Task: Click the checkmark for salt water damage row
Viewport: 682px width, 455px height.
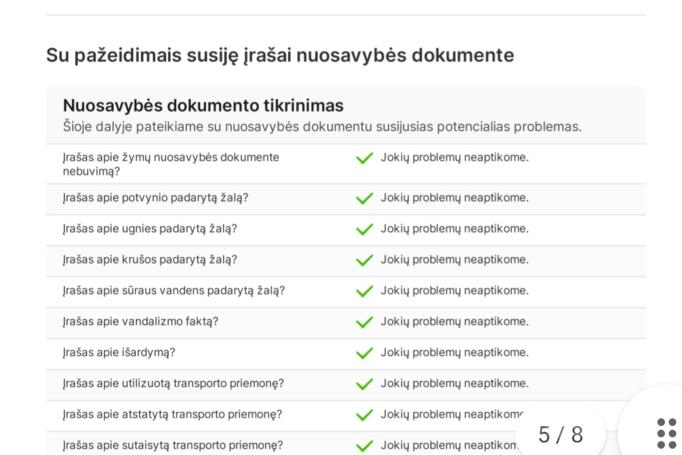Action: point(365,291)
